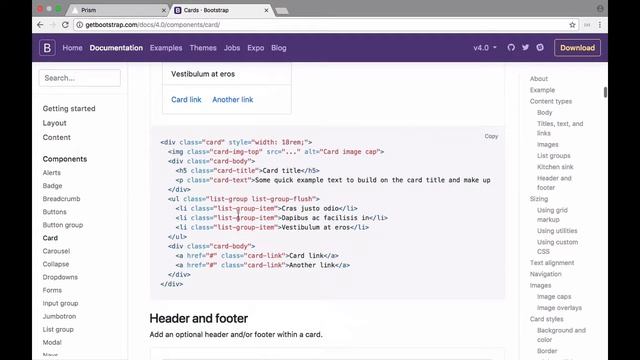Collapse Components sidebar section
The image size is (640, 360).
point(64,159)
